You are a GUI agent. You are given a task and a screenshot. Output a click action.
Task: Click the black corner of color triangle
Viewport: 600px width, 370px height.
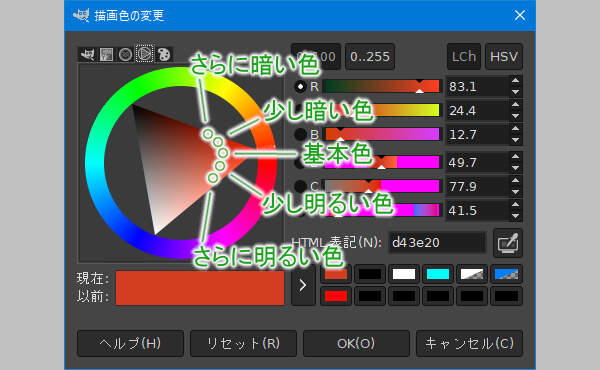(134, 108)
